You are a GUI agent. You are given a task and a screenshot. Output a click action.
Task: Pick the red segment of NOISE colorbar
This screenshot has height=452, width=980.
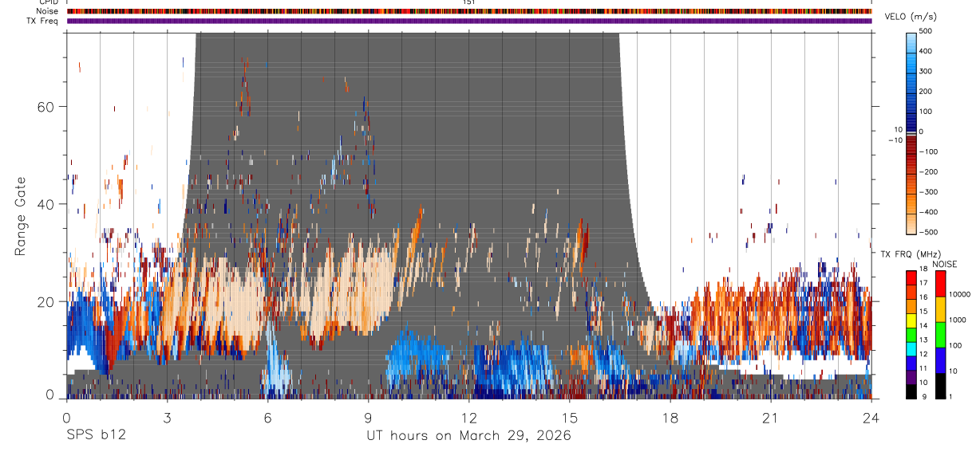coord(940,283)
